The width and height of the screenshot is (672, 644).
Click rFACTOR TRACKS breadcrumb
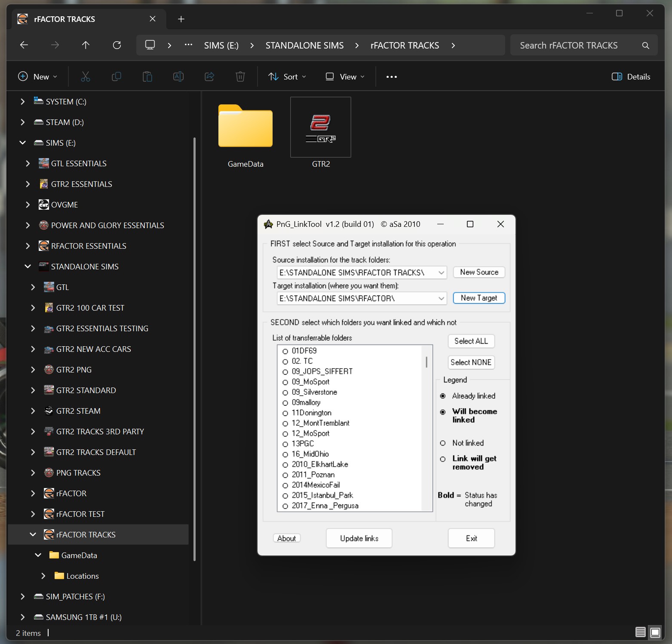point(405,46)
